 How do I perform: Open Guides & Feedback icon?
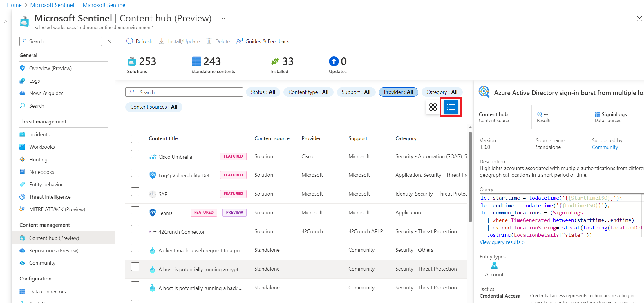coord(239,41)
